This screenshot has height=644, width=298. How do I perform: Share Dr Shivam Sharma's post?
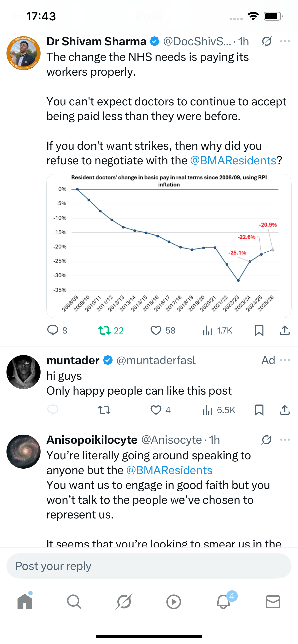click(x=285, y=330)
